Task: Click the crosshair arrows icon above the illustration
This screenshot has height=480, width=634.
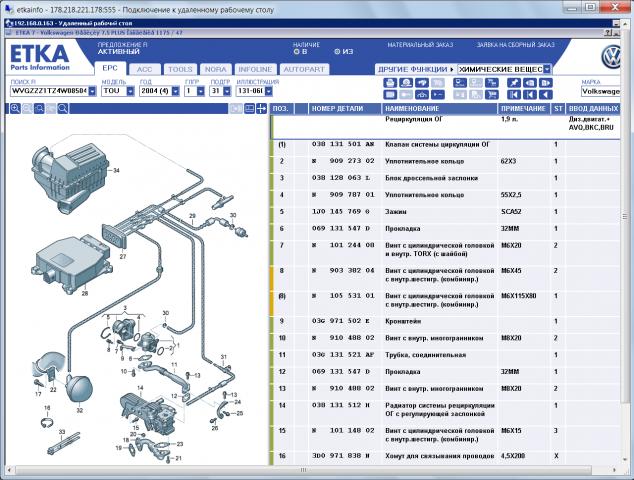Action: [x=261, y=108]
